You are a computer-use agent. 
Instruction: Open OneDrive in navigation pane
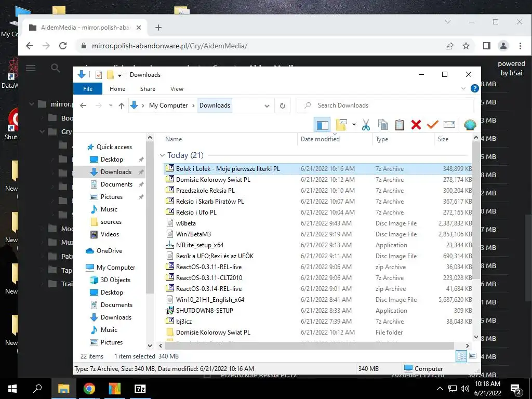[x=109, y=251]
